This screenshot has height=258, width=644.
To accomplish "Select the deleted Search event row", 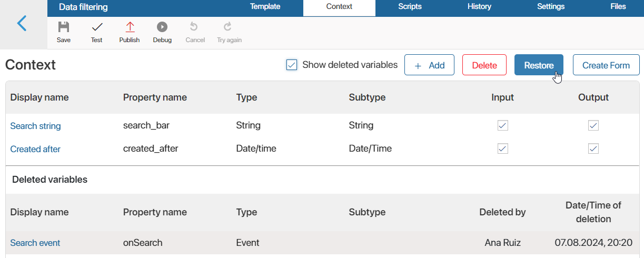I will click(x=322, y=243).
